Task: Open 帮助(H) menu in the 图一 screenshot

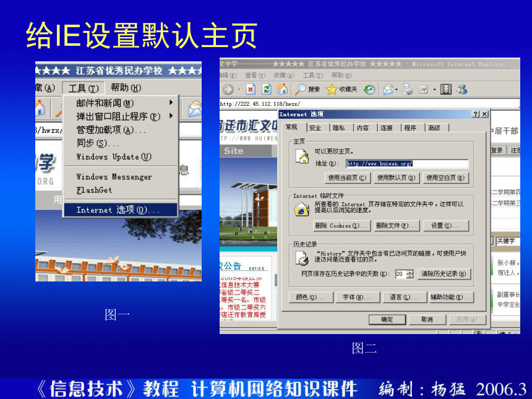Action: pos(126,88)
